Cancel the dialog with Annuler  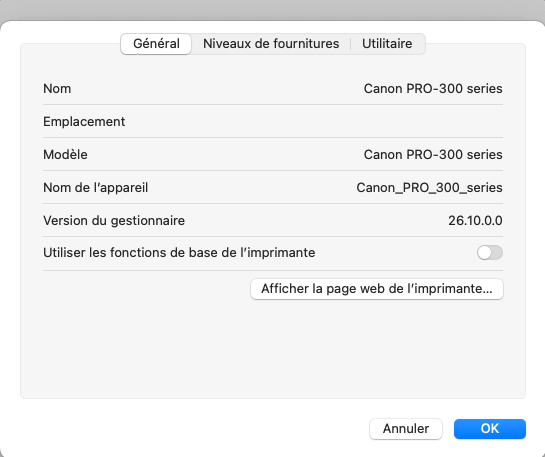(406, 429)
